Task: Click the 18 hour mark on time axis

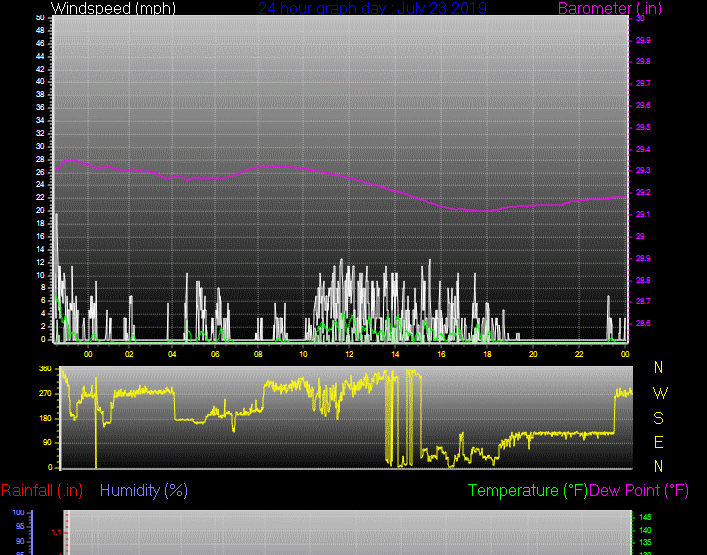Action: tap(487, 354)
